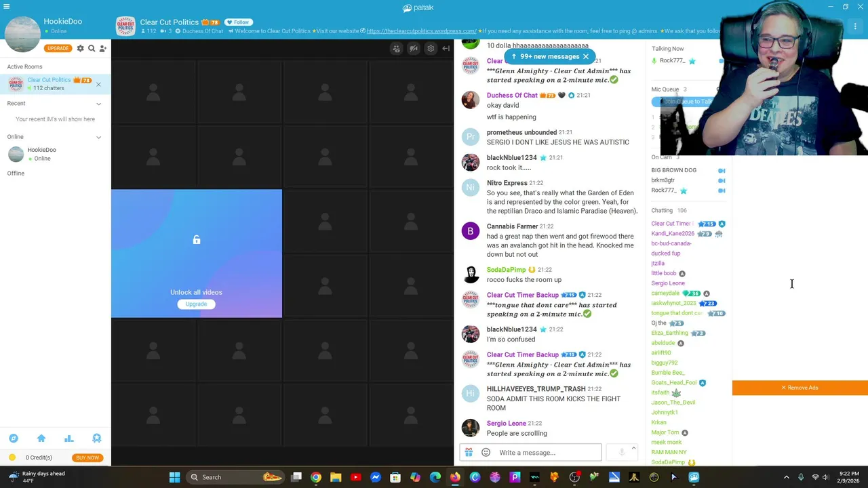Viewport: 868px width, 488px height.
Task: Open the emoji picker smiley
Action: [486, 453]
